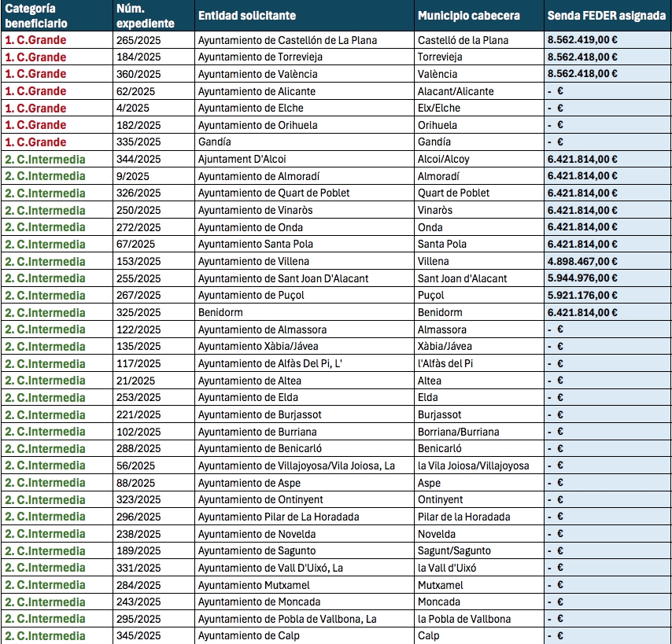Click the 'Ayuntamiento Xàbia/Jávea' entity cell
The image size is (672, 644).
click(x=258, y=347)
